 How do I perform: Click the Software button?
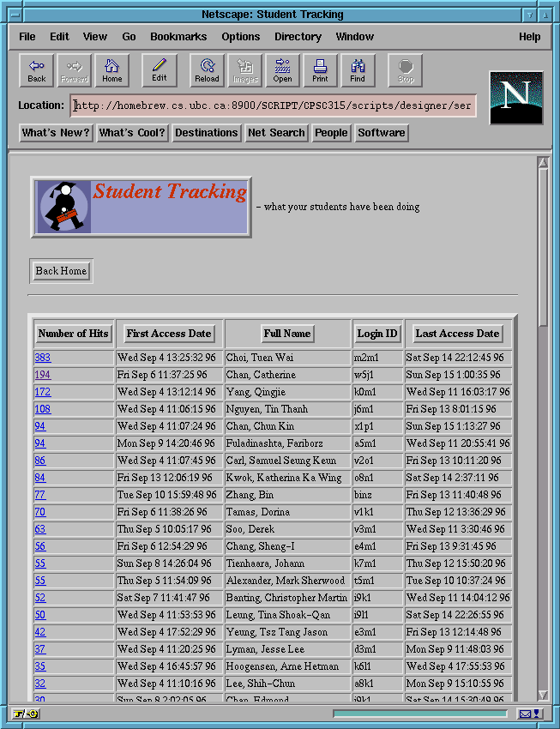tap(382, 133)
